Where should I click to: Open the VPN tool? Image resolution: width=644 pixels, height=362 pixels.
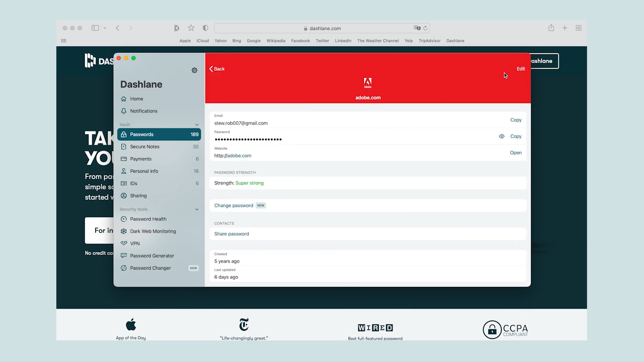point(159,244)
